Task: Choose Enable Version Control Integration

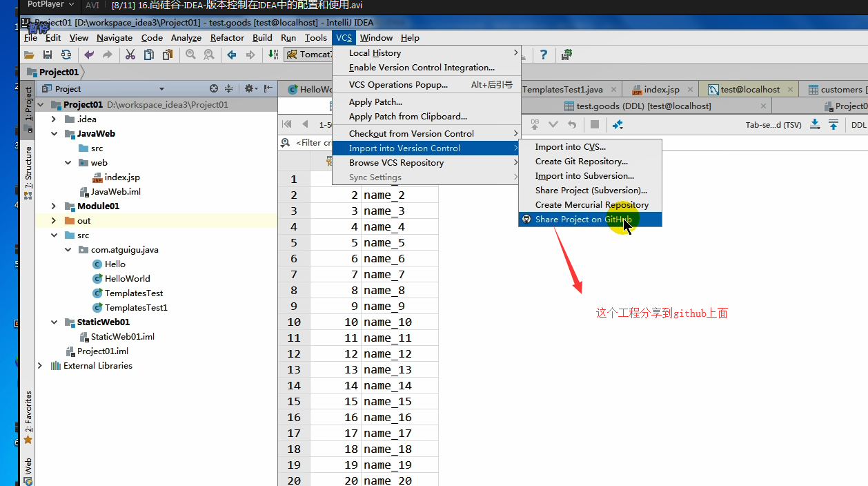Action: 426,68
